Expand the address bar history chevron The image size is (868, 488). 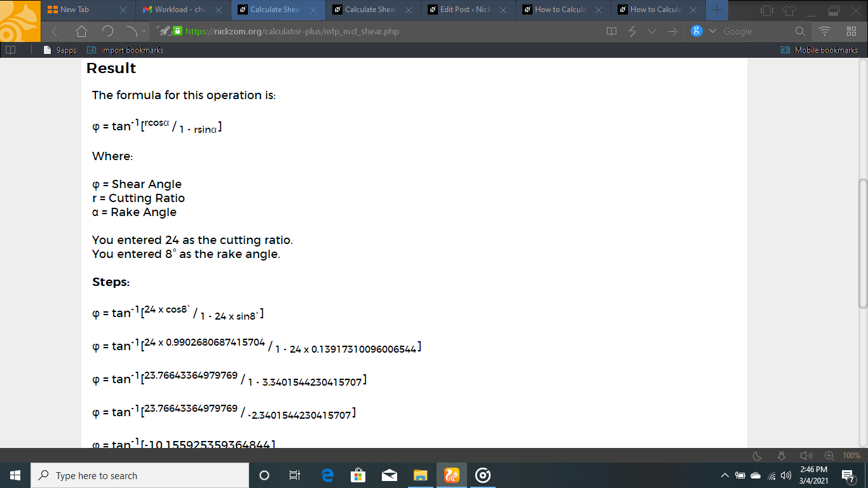coord(653,31)
